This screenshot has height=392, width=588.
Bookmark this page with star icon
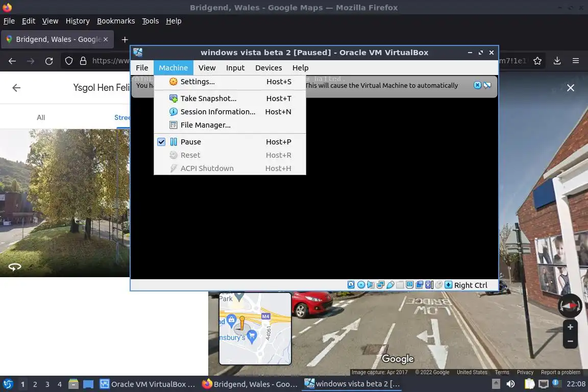click(x=537, y=61)
